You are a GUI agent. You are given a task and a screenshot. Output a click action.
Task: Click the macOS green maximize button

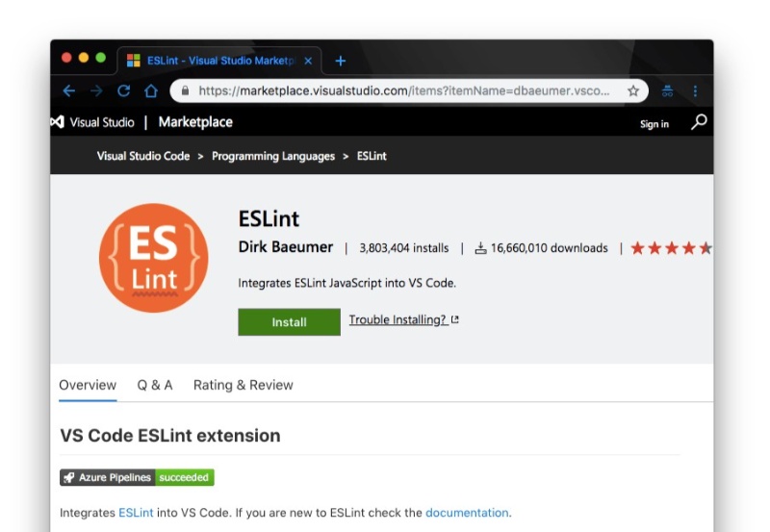pyautogui.click(x=101, y=58)
